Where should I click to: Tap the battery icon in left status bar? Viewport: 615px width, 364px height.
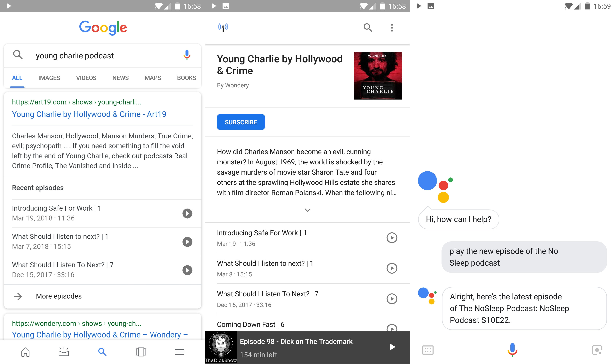pos(177,6)
